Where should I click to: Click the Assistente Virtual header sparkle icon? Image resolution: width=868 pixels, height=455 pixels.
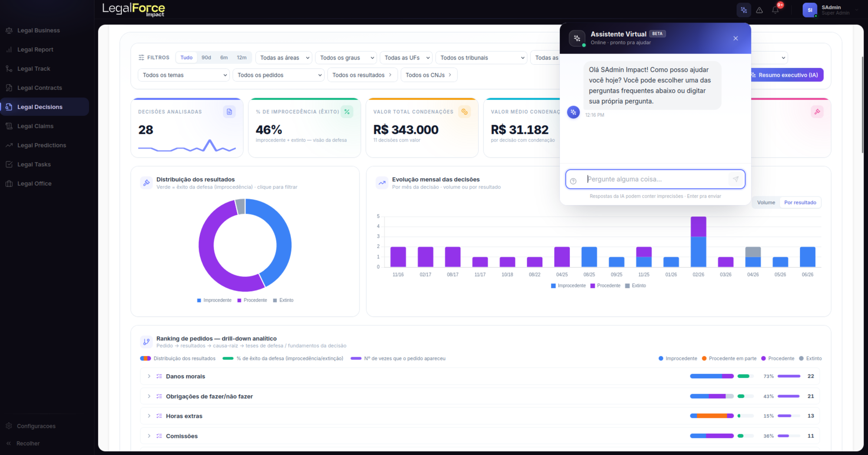pyautogui.click(x=577, y=38)
